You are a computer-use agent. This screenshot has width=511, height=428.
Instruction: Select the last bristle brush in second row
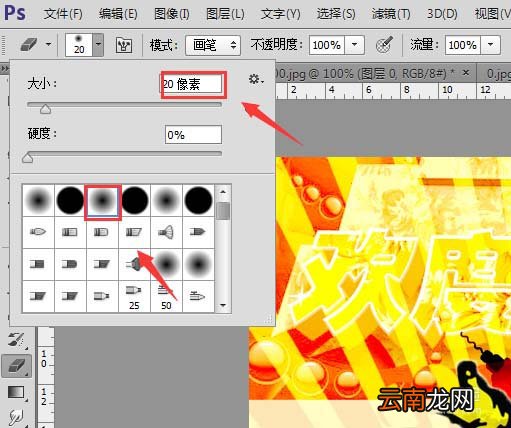click(198, 232)
